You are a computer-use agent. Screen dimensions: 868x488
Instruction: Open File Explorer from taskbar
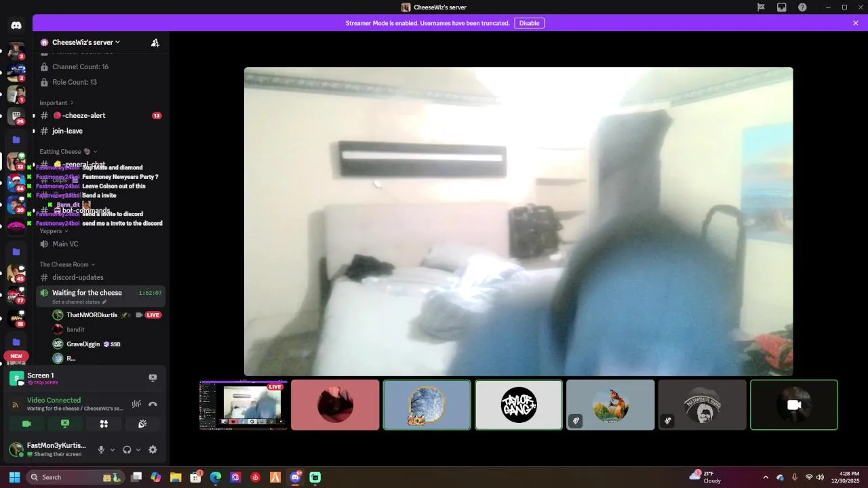[176, 477]
